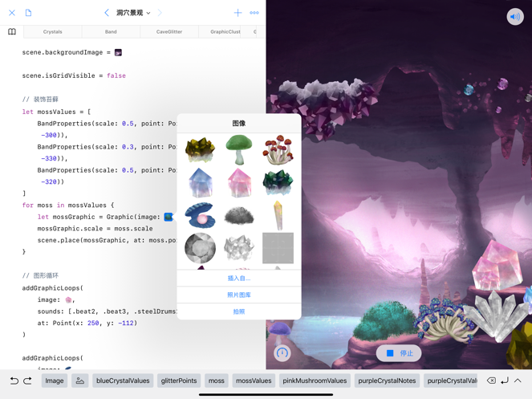Go to the previous page chevron
The image size is (532, 399).
click(x=107, y=13)
